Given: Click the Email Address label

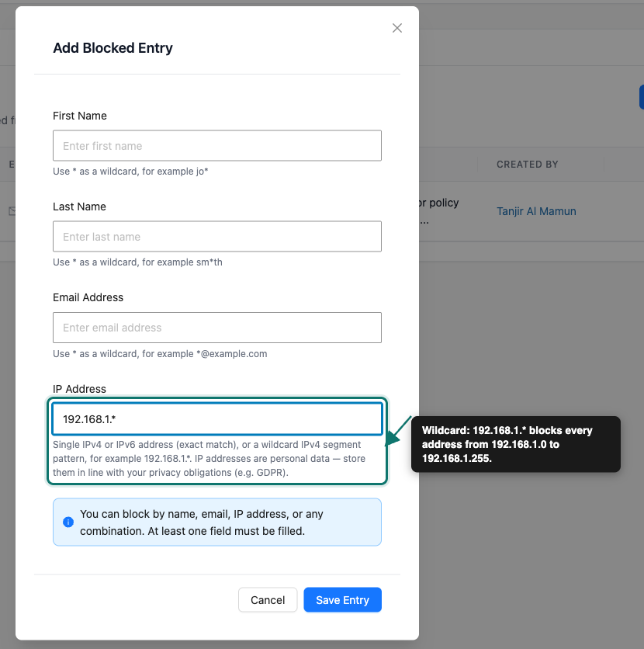Looking at the screenshot, I should [88, 297].
